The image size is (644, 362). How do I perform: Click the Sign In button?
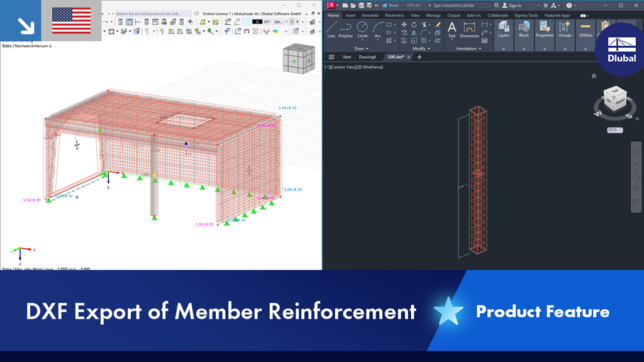click(x=512, y=5)
